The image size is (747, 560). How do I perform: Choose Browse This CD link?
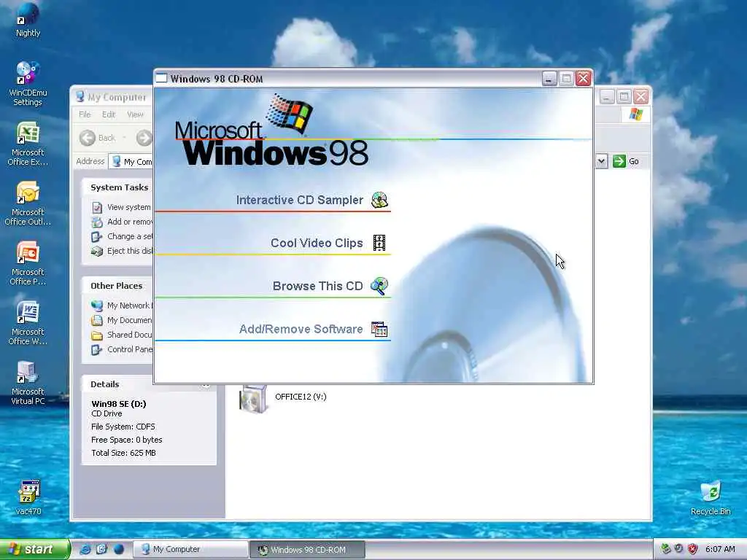[x=318, y=286]
